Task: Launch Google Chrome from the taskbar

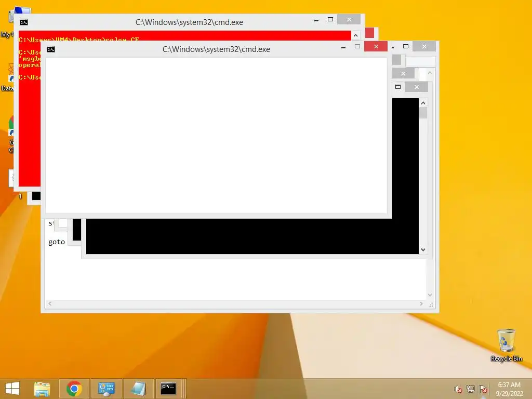Action: 74,389
